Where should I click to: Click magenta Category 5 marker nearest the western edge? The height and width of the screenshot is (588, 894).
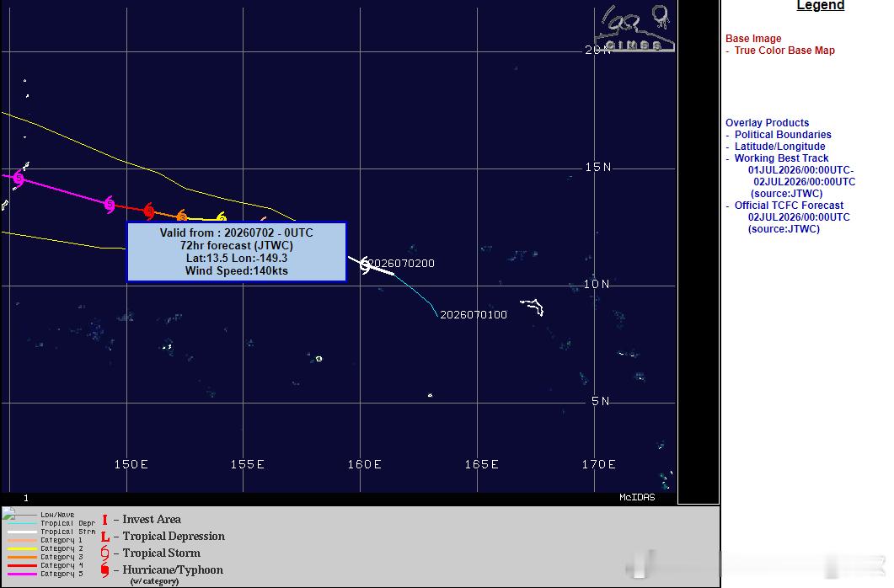click(19, 179)
